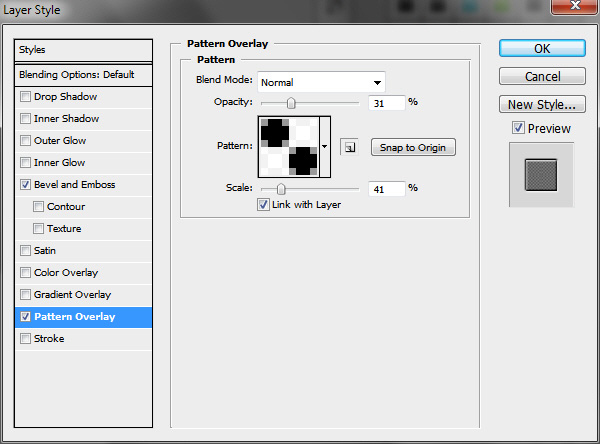600x444 pixels.
Task: Click the Scale slider handle
Action: [x=281, y=189]
